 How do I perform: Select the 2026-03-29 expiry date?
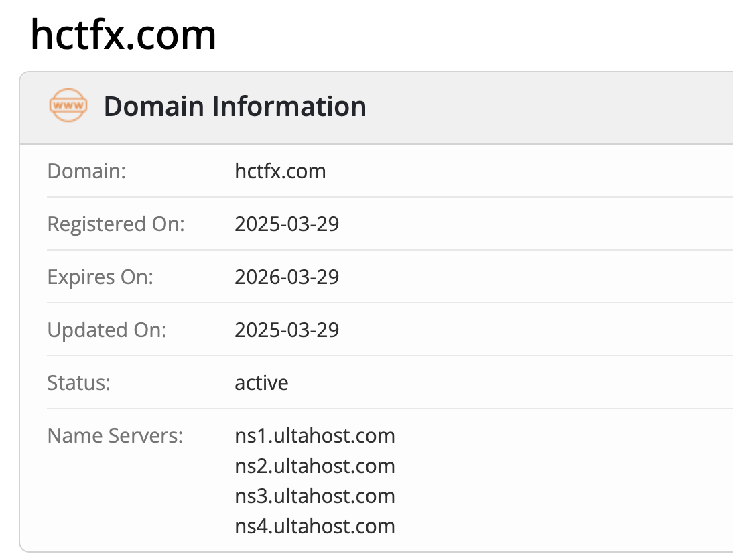tap(287, 277)
